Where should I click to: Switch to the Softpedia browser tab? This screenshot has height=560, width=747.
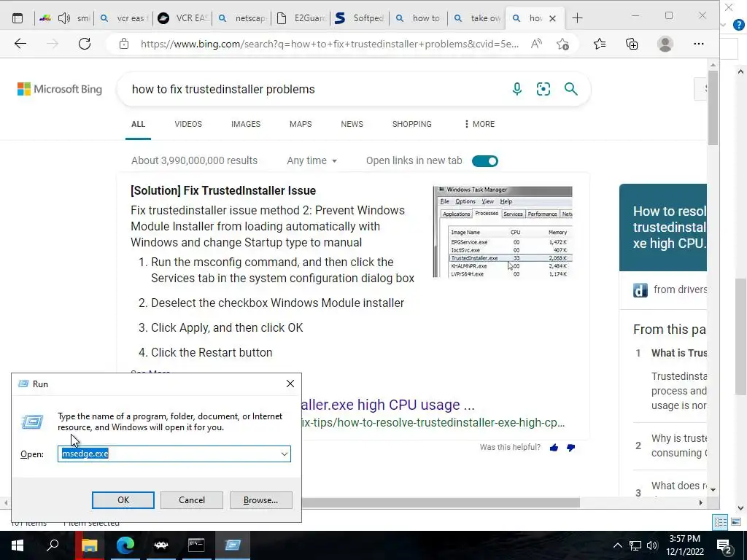pos(360,18)
